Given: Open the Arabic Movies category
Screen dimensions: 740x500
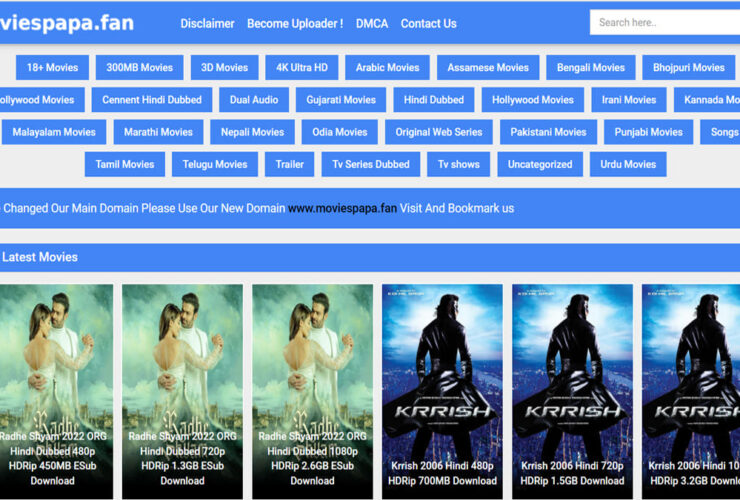Looking at the screenshot, I should click(x=387, y=68).
